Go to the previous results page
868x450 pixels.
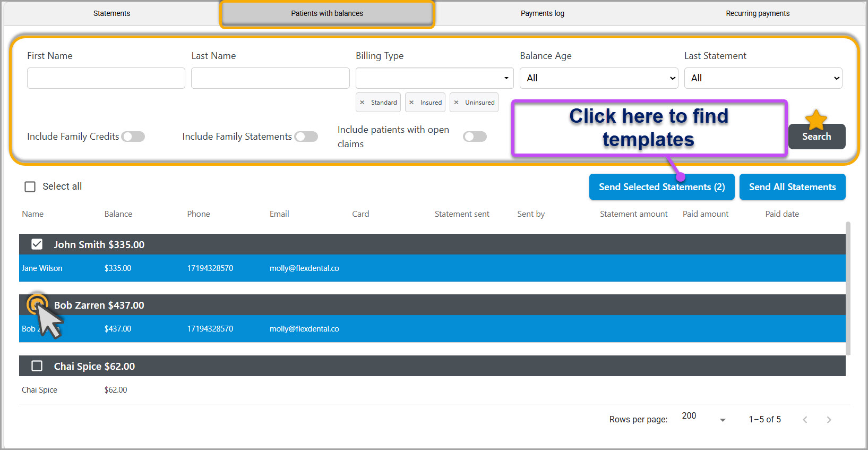pos(805,420)
